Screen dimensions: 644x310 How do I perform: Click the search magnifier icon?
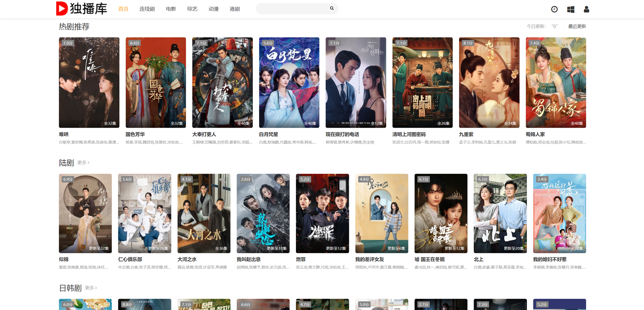coord(332,8)
